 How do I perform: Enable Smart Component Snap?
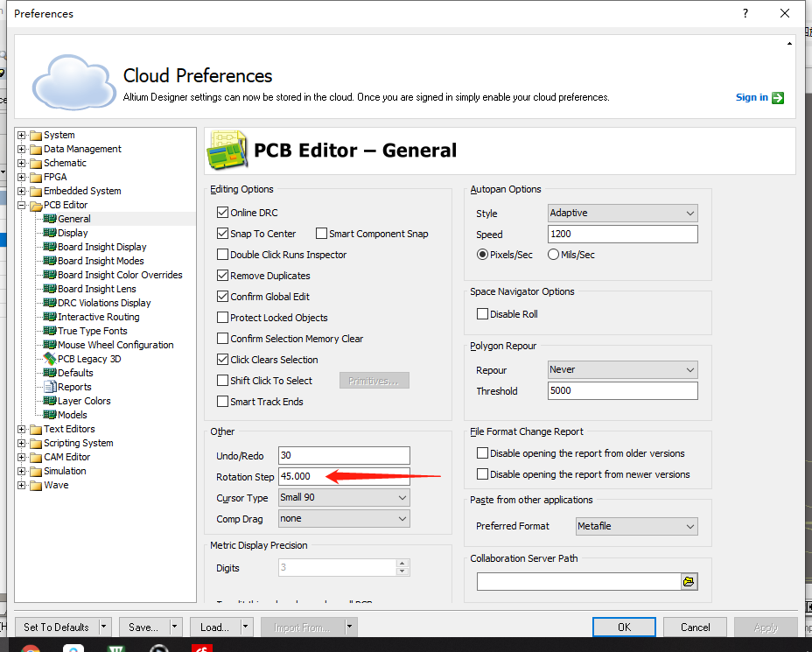(x=322, y=234)
